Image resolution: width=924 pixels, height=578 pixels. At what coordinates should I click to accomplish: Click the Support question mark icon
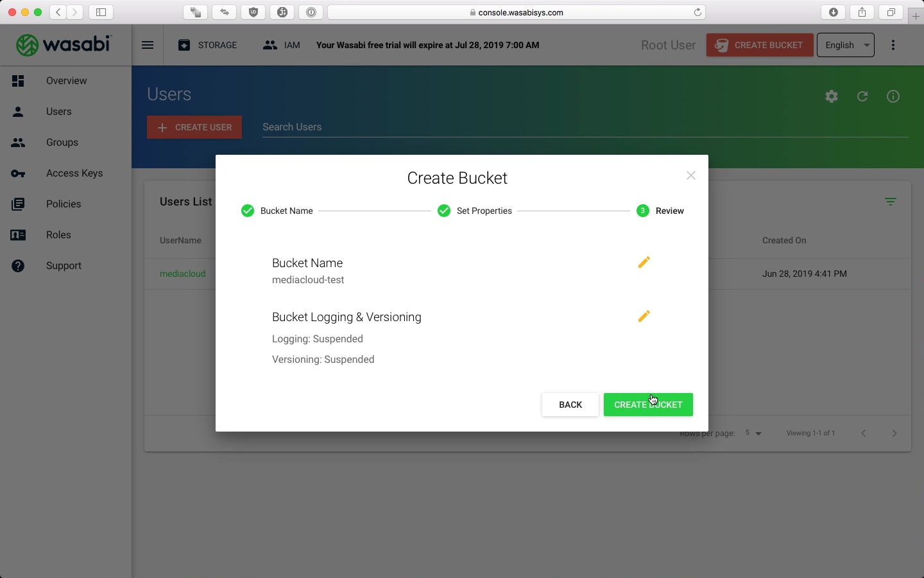[x=18, y=266]
